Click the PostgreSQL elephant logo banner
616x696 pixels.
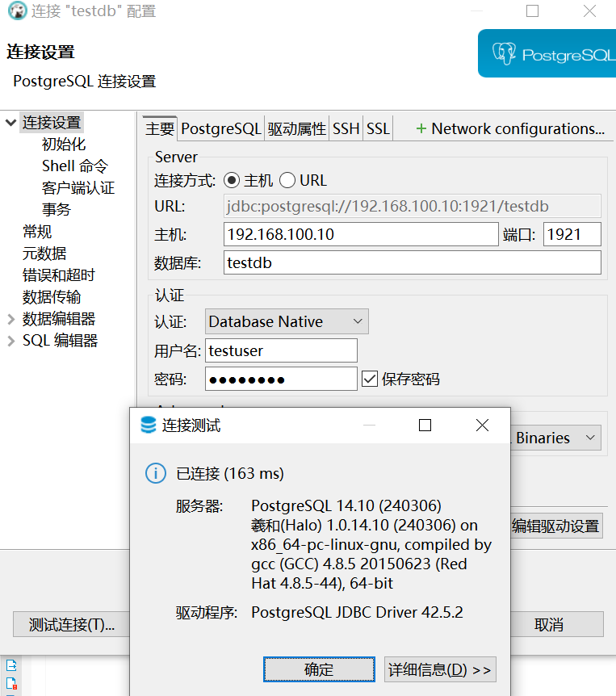click(x=547, y=53)
